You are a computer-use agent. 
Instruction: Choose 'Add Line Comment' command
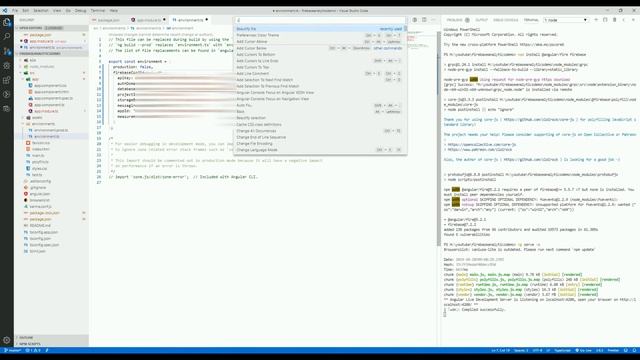click(320, 73)
